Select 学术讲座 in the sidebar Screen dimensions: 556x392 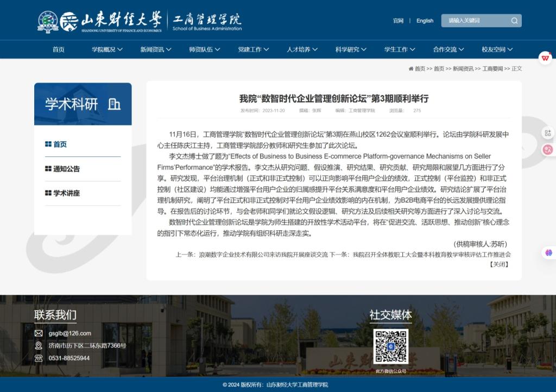coord(66,193)
